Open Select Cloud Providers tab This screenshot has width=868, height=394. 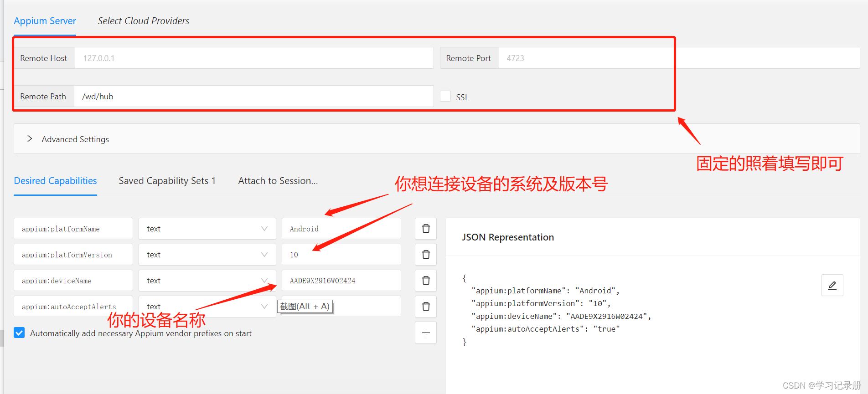tap(144, 21)
